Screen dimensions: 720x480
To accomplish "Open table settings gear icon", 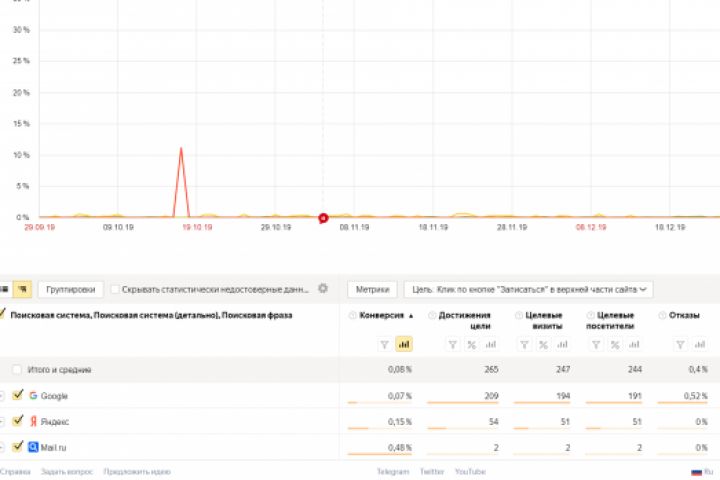I will click(x=323, y=289).
